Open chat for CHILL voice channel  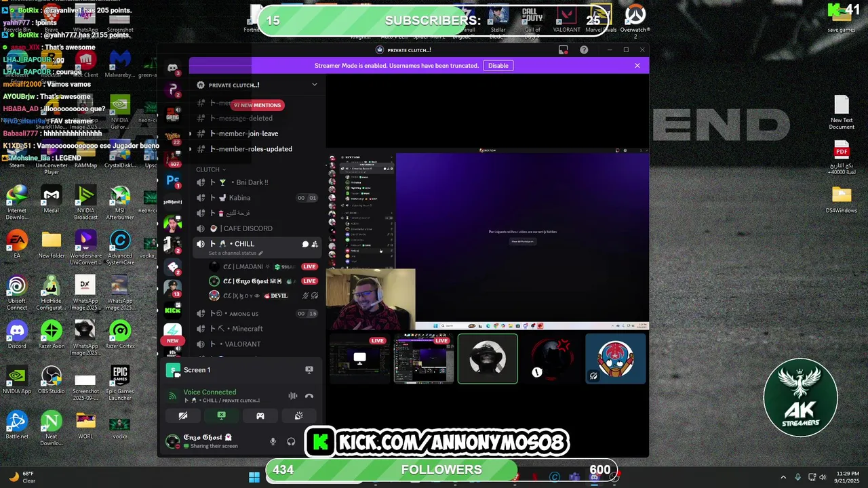click(305, 244)
